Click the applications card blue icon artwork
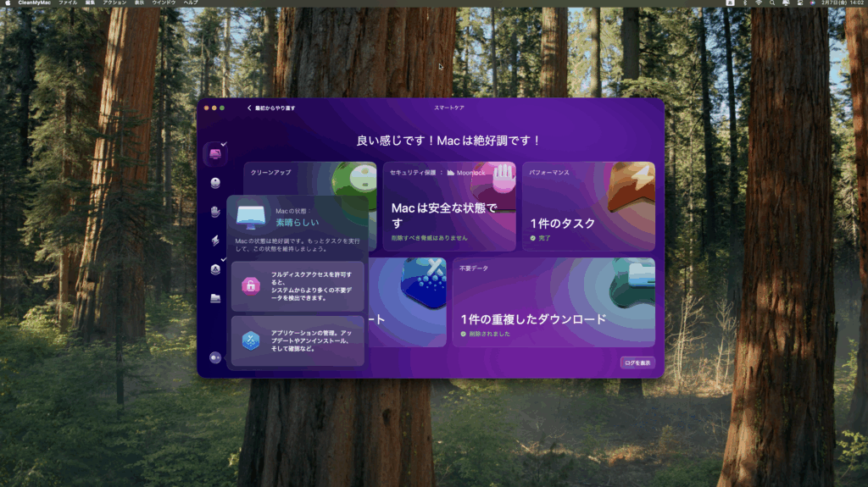 coord(424,282)
